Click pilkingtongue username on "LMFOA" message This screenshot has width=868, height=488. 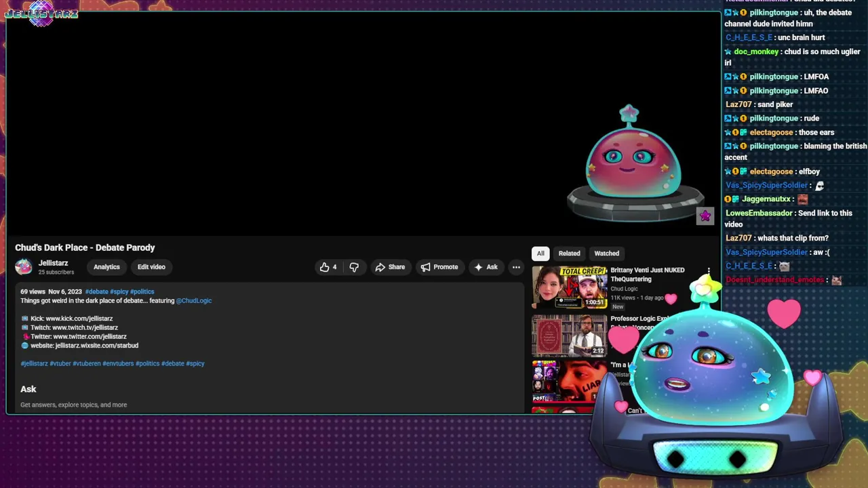[x=774, y=77]
